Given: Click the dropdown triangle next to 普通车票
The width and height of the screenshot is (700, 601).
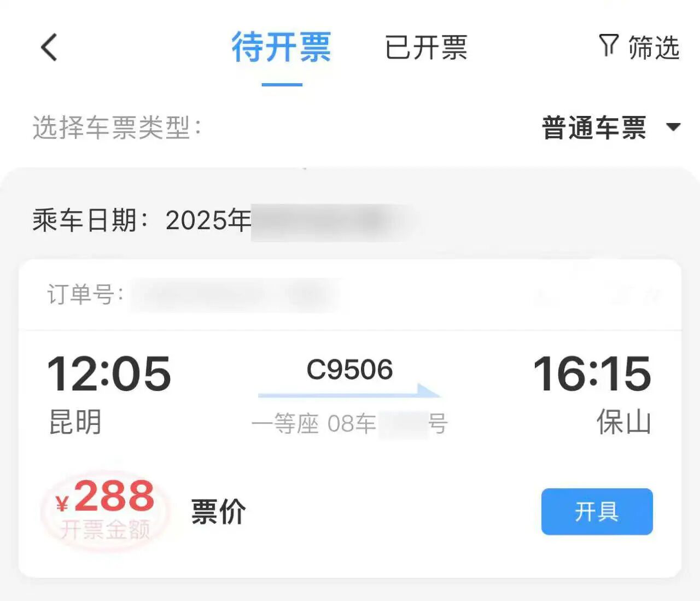Looking at the screenshot, I should pyautogui.click(x=673, y=127).
